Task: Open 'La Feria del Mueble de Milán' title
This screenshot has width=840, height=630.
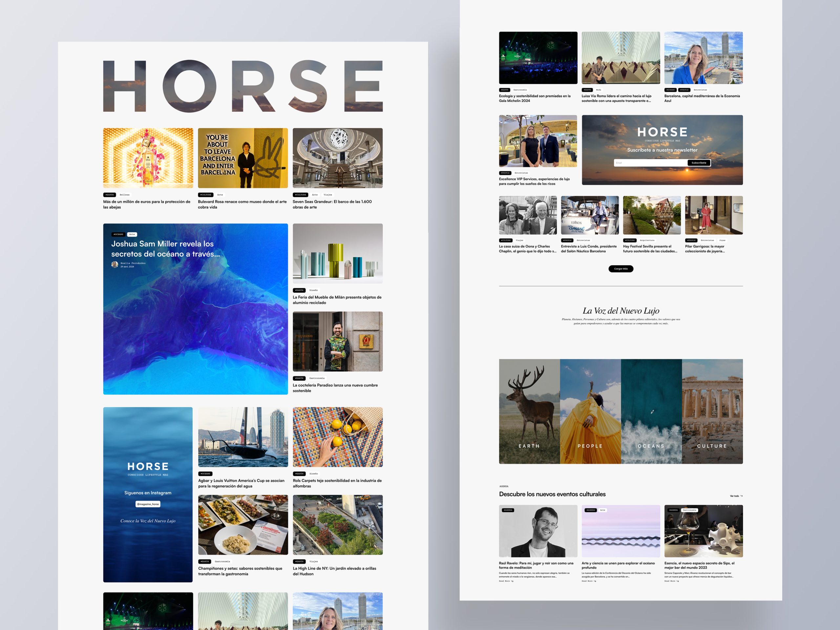Action: point(337,300)
